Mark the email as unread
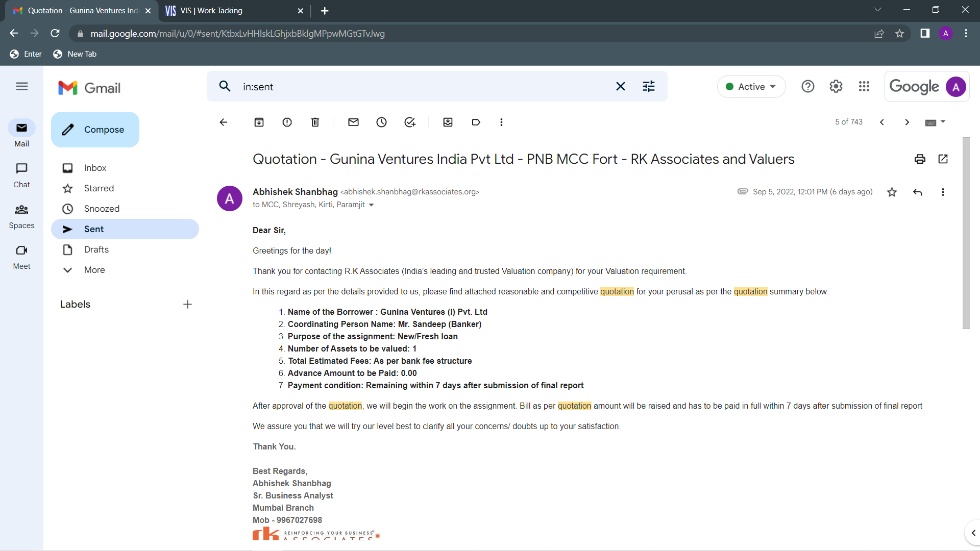This screenshot has height=551, width=980. click(x=353, y=122)
